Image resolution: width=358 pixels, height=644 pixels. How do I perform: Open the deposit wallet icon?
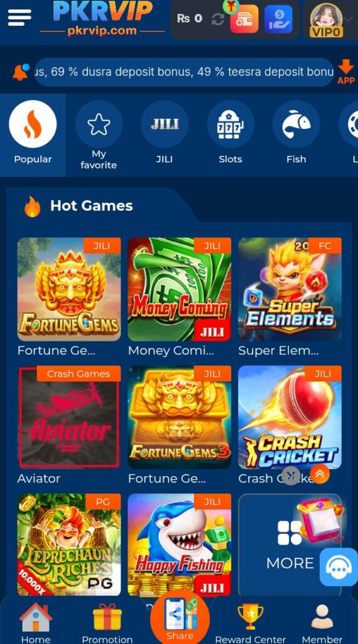click(x=244, y=19)
